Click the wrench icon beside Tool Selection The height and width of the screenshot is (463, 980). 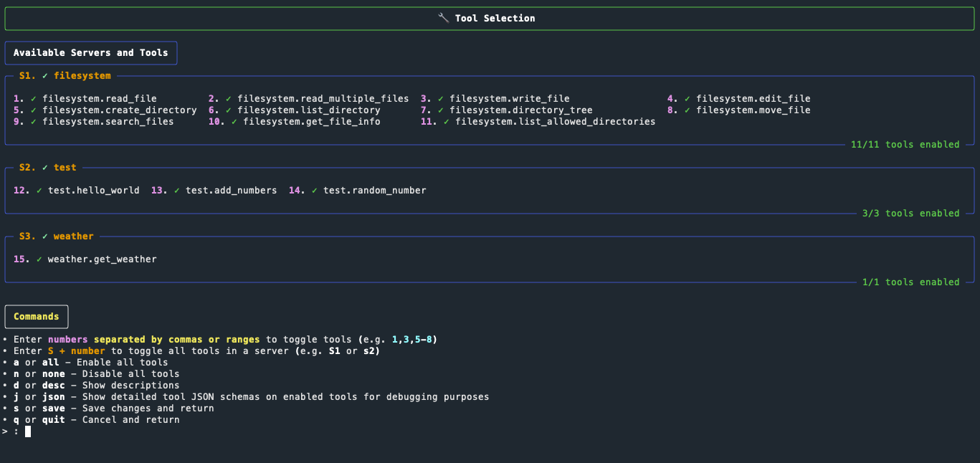pyautogui.click(x=444, y=18)
